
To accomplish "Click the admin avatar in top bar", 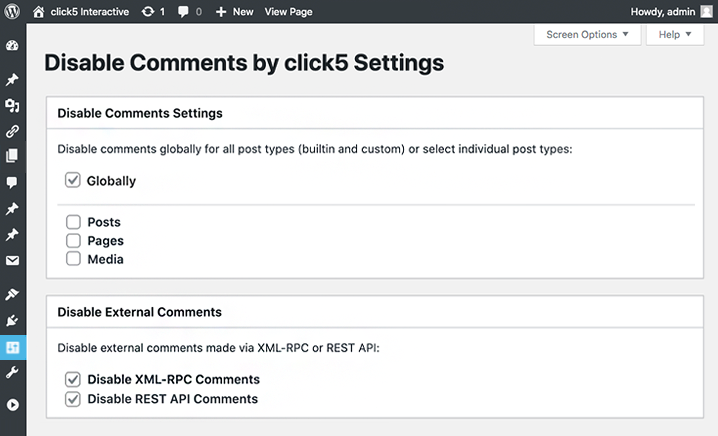I will [707, 11].
